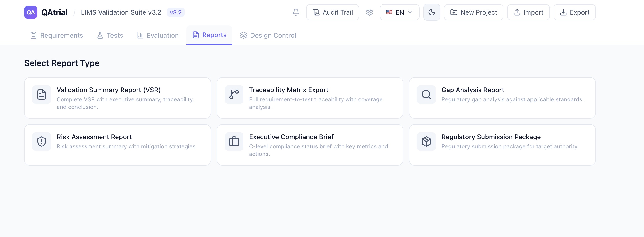The height and width of the screenshot is (237, 644).
Task: Open the Tests tab
Action: pos(110,35)
